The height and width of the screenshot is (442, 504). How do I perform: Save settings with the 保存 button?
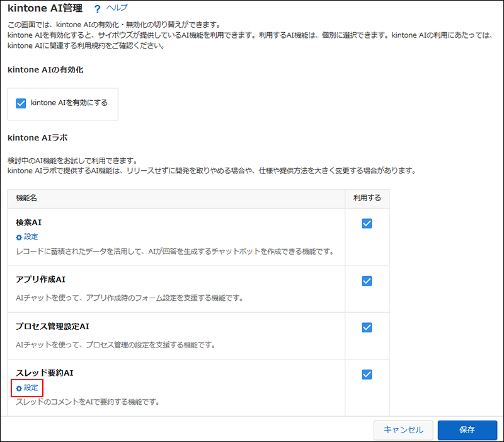pyautogui.click(x=467, y=430)
